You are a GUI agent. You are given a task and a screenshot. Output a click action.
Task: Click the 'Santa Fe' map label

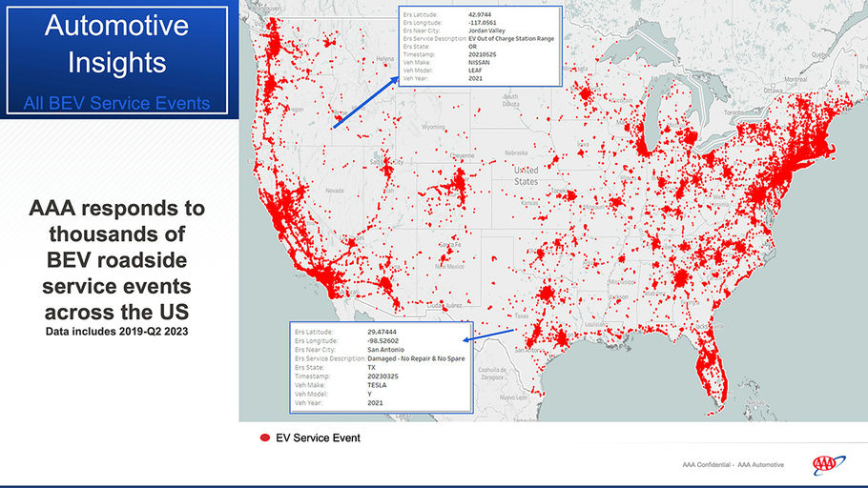point(449,245)
